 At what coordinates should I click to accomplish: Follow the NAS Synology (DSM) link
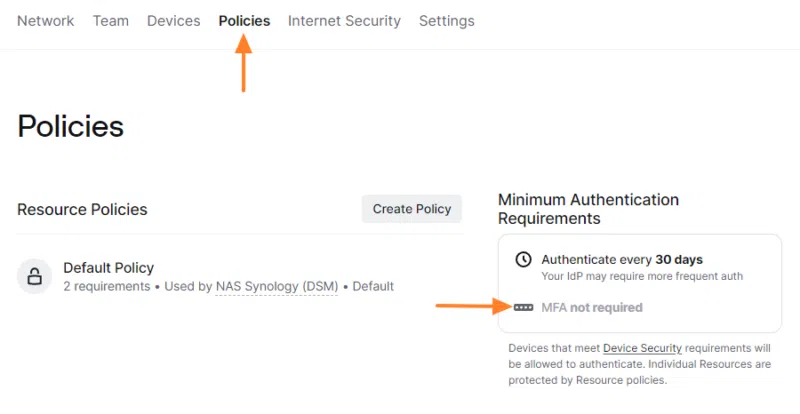tap(277, 286)
